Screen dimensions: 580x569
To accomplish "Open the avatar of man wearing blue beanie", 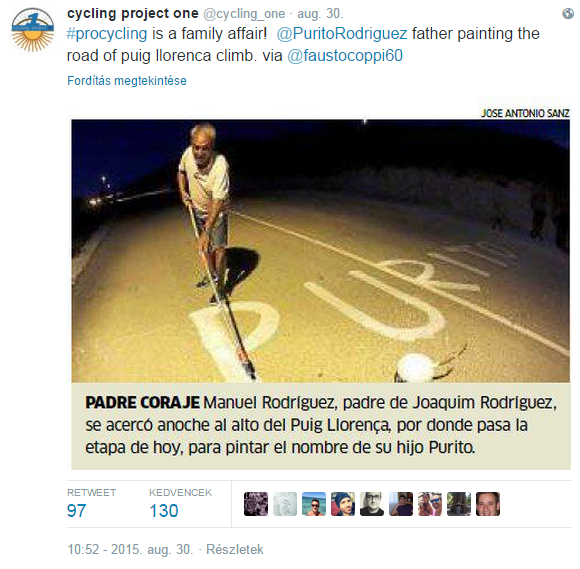I will click(343, 504).
